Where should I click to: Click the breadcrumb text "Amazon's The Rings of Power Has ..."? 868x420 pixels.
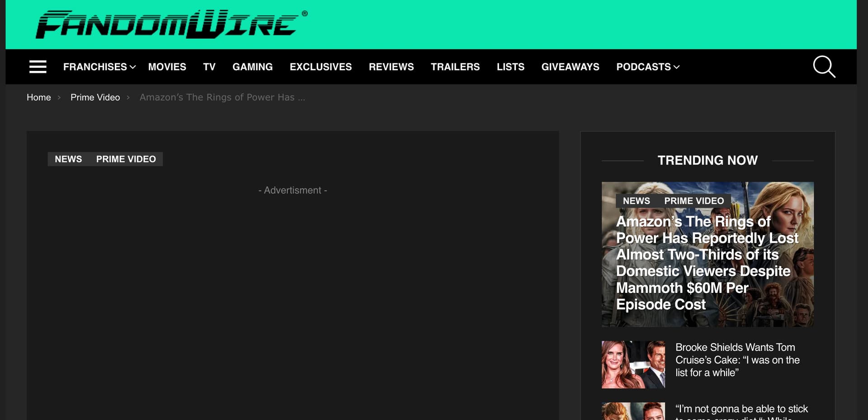pos(222,97)
